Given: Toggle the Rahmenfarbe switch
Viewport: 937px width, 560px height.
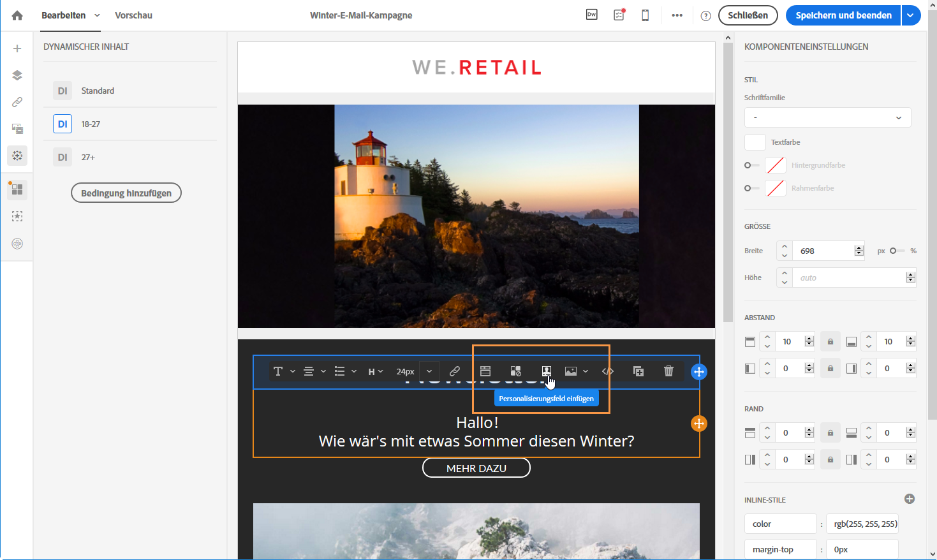Looking at the screenshot, I should pos(751,188).
